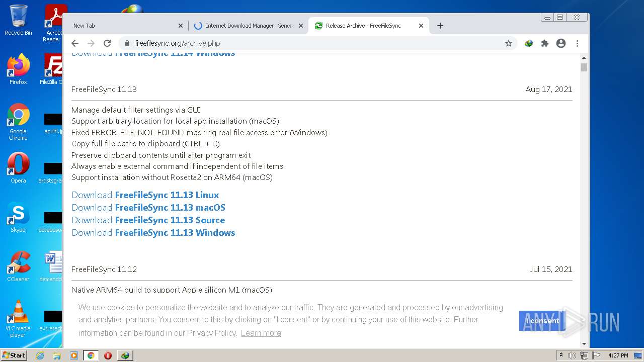Image resolution: width=644 pixels, height=362 pixels.
Task: View site lock icon information
Action: tap(127, 43)
